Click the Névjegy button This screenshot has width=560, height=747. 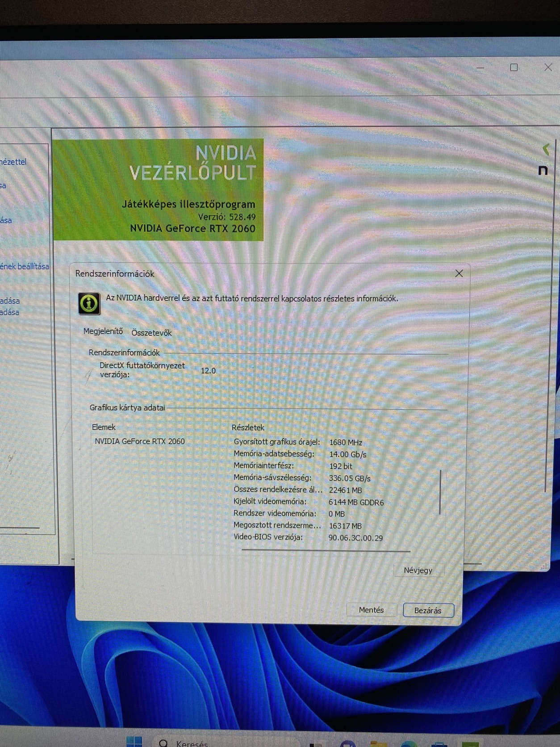(418, 570)
